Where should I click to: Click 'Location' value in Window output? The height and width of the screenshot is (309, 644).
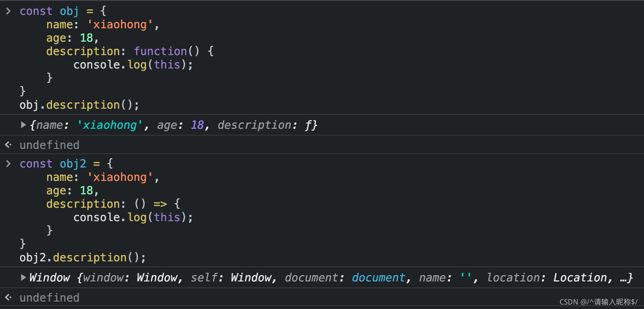(580, 278)
